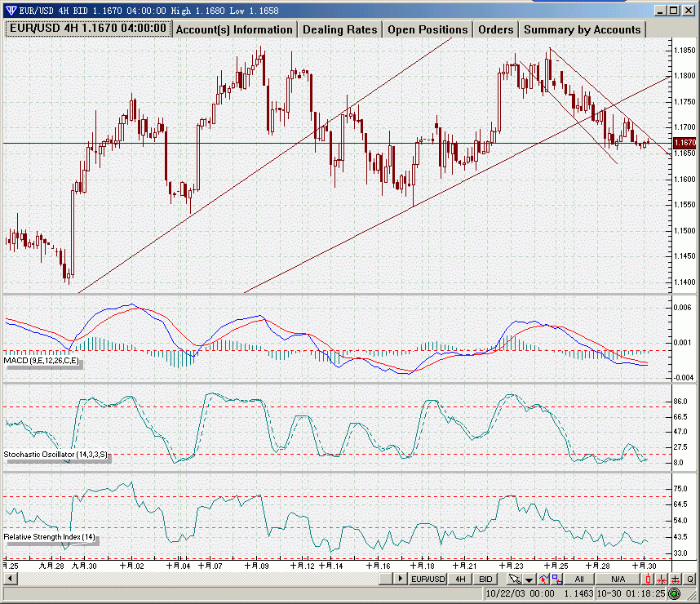Close the chart window
Image resolution: width=700 pixels, height=604 pixels.
point(689,11)
